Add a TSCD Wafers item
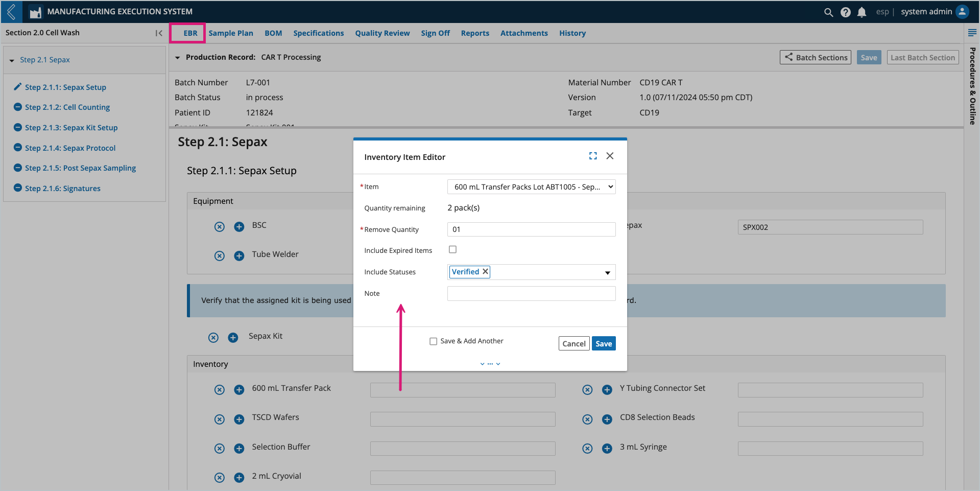The height and width of the screenshot is (491, 980). (x=239, y=419)
